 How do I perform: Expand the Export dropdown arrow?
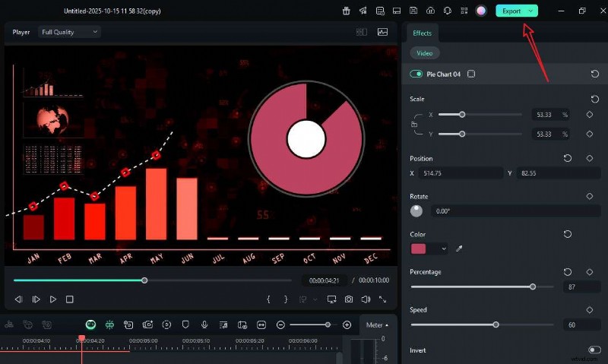click(x=530, y=11)
